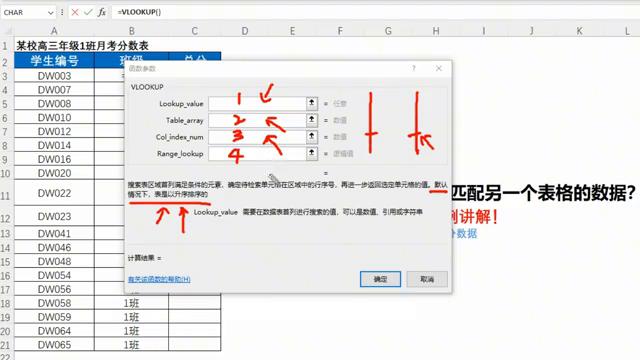Select column G header
Viewport: 640px width, 360px height.
(x=388, y=31)
